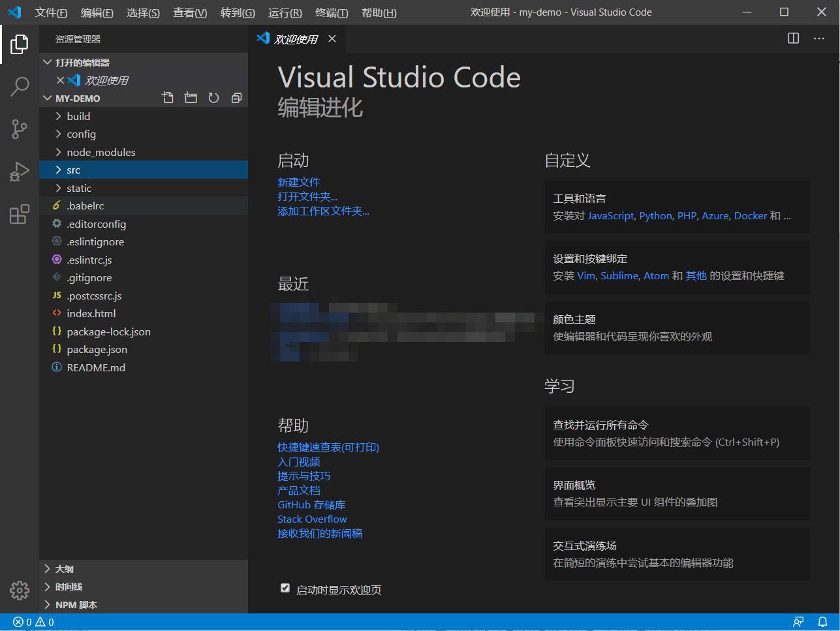Open the notifications bell in status bar
The height and width of the screenshot is (631, 840).
coord(822,622)
